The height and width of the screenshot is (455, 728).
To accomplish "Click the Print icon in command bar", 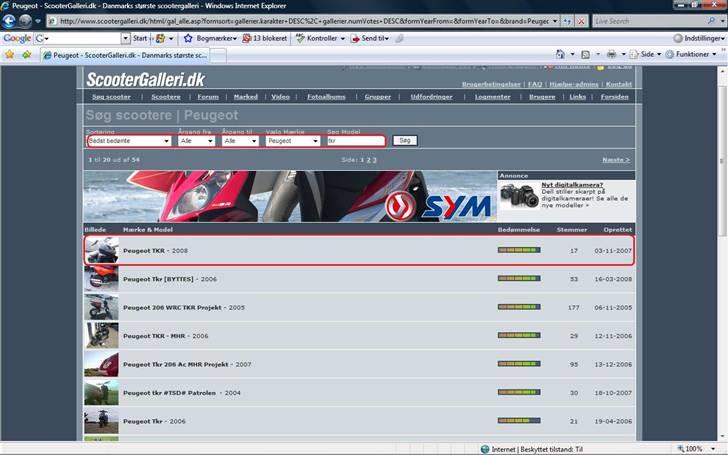I will click(x=611, y=54).
